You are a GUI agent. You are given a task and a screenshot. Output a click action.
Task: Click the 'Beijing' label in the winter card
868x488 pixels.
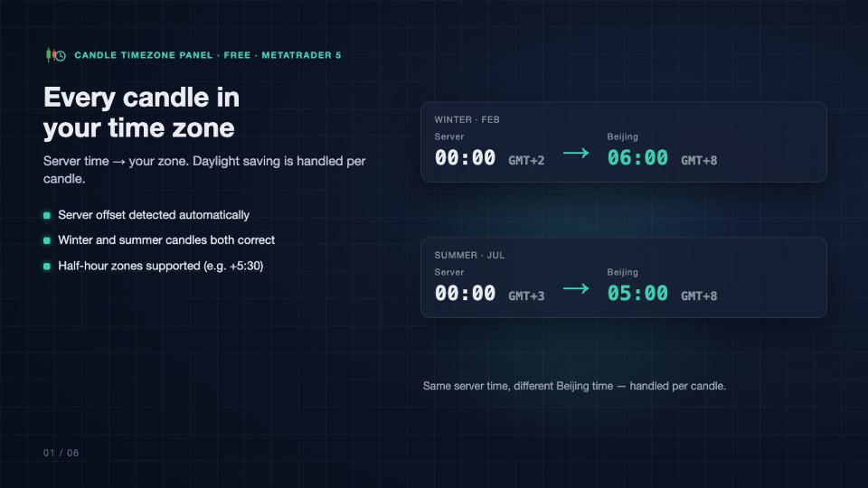[622, 136]
